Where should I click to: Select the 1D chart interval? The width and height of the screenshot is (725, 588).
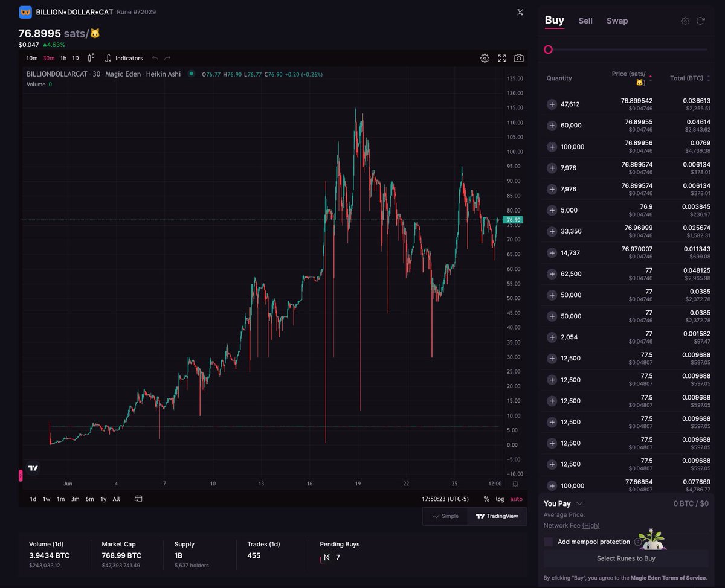pos(76,58)
